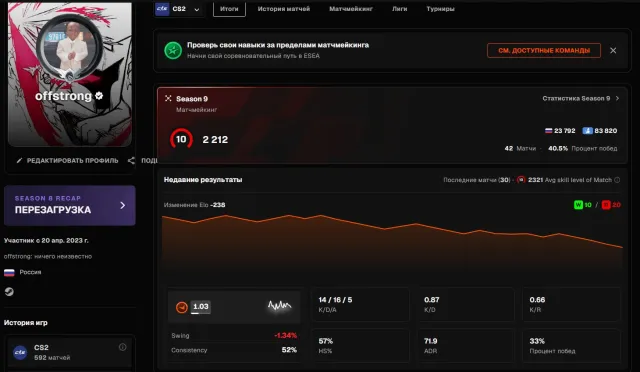The width and height of the screenshot is (640, 372).
Task: Click the 592 матчей text
Action: click(x=52, y=358)
